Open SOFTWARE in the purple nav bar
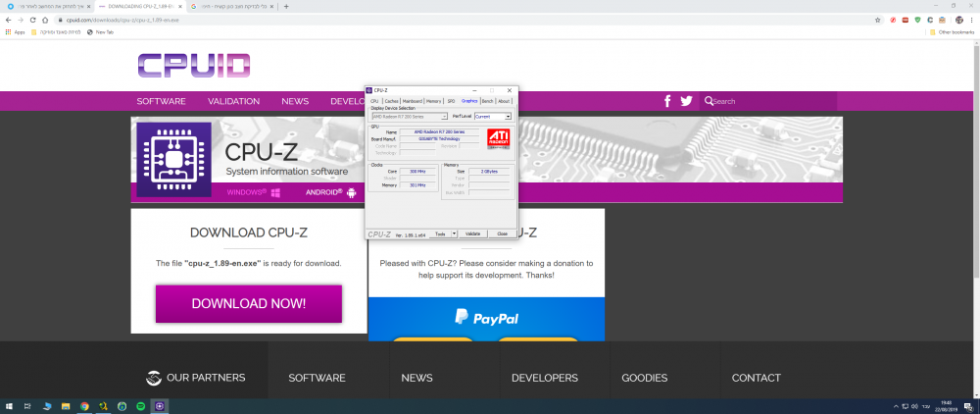Viewport: 980px width, 414px height. 162,101
